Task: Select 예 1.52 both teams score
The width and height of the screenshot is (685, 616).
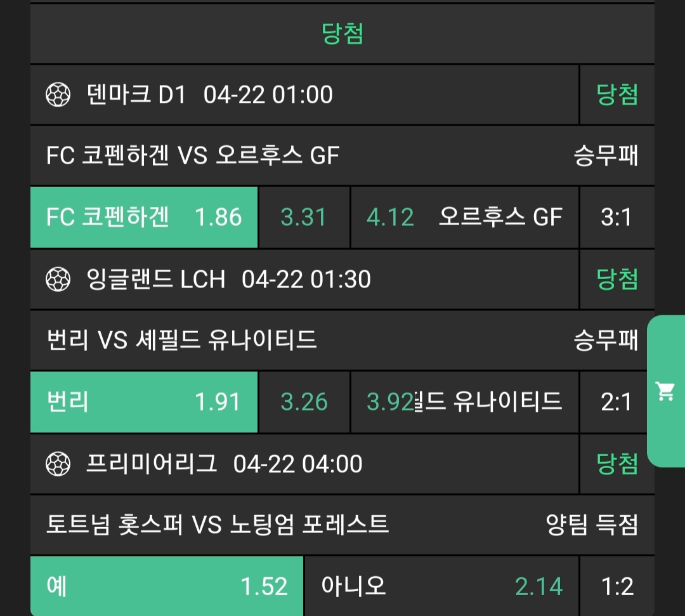Action: click(167, 586)
